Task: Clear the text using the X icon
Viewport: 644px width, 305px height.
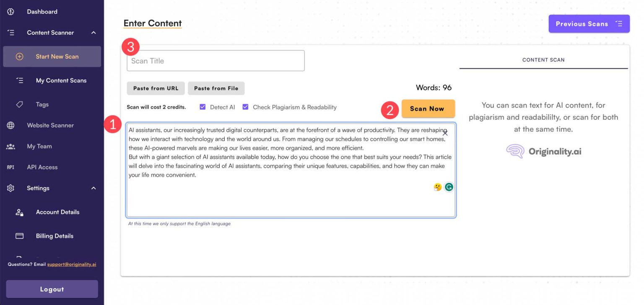Action: coord(445,133)
